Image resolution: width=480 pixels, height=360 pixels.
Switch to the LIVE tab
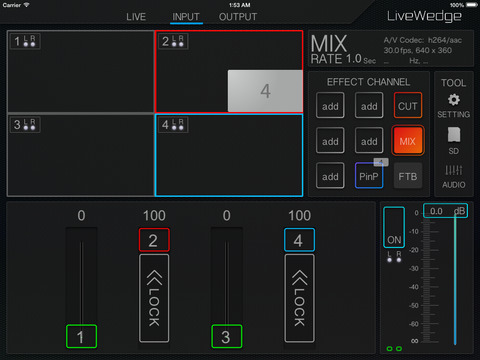[x=136, y=17]
